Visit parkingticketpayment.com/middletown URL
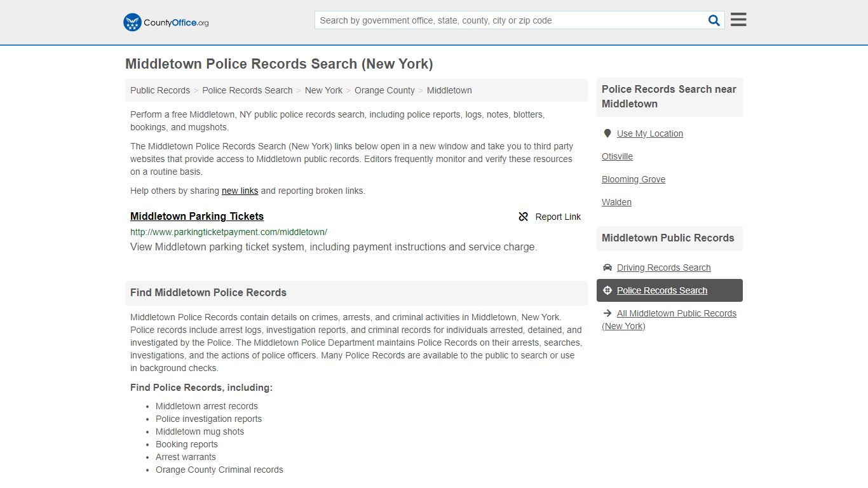Viewport: 868px width, 488px height. point(229,232)
